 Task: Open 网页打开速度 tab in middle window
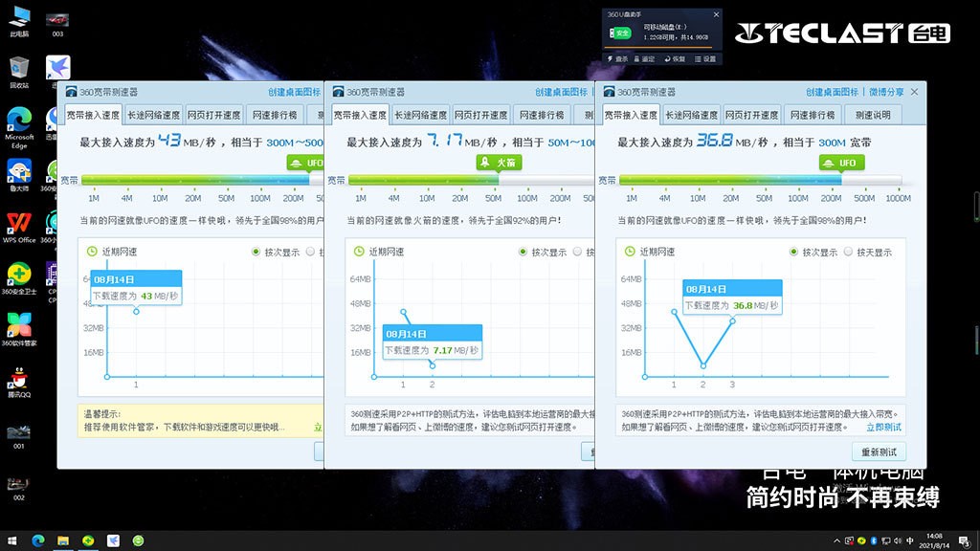[x=481, y=115]
